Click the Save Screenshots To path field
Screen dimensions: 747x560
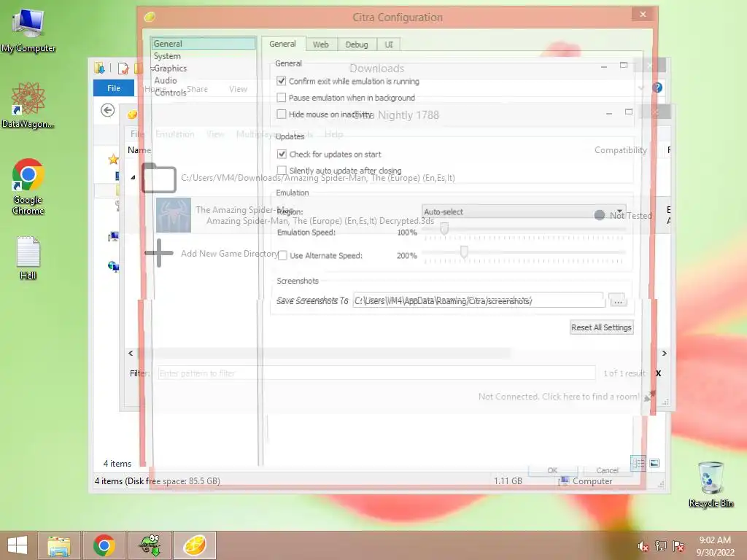coord(479,300)
